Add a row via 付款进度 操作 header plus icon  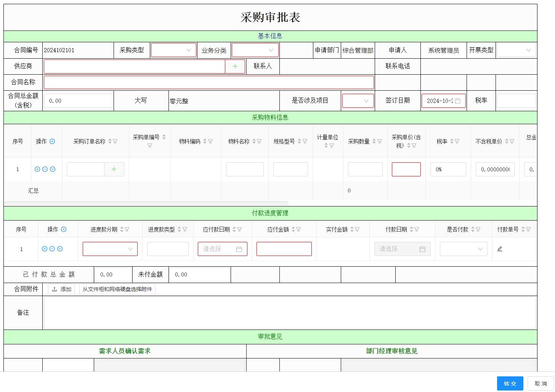pos(64,229)
